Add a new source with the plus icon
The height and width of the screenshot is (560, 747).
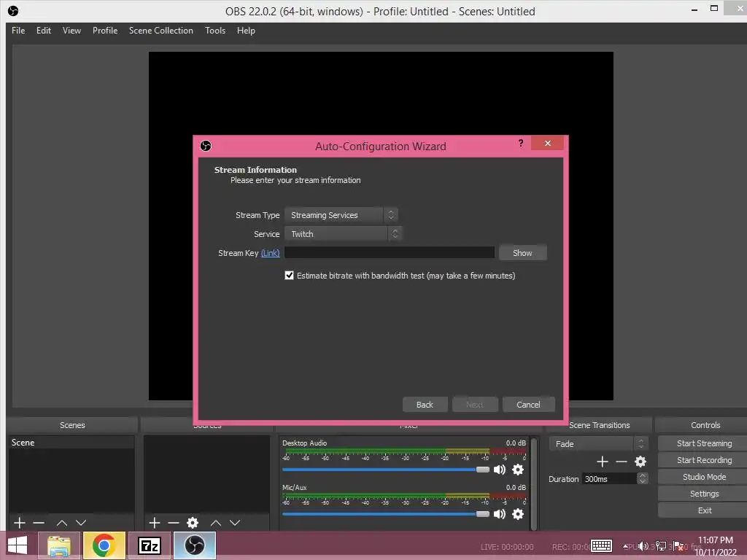point(155,523)
